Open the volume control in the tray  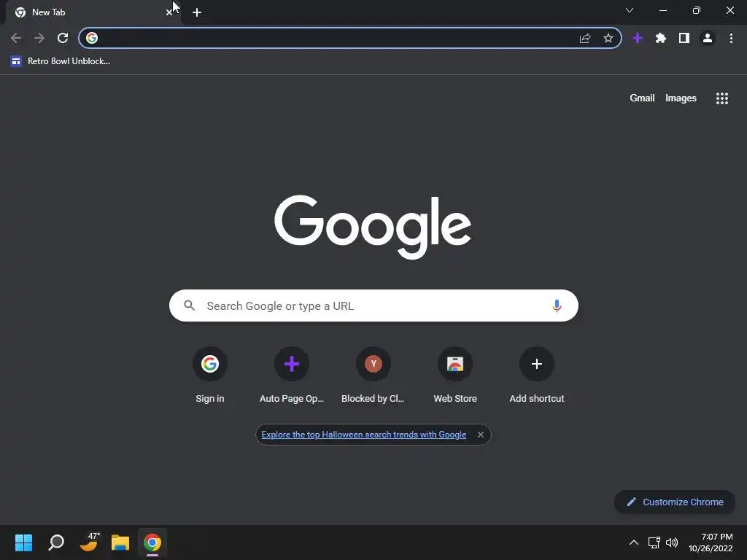click(672, 542)
